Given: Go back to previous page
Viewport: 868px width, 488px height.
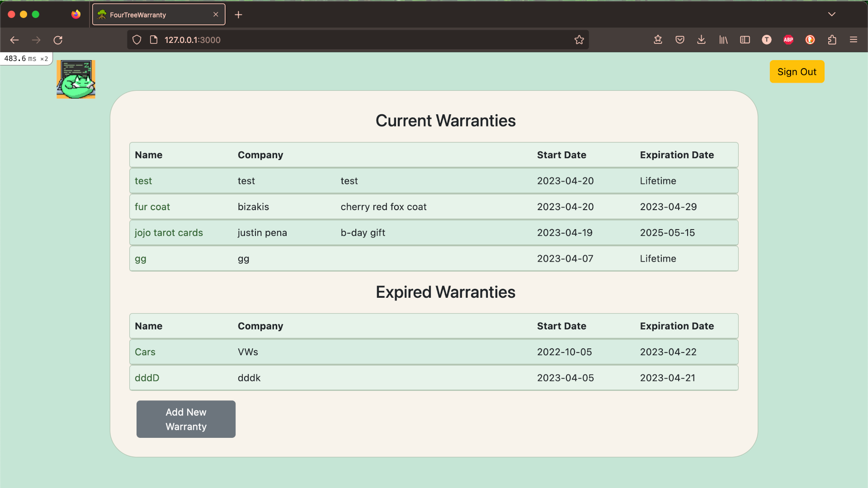Looking at the screenshot, I should point(14,40).
